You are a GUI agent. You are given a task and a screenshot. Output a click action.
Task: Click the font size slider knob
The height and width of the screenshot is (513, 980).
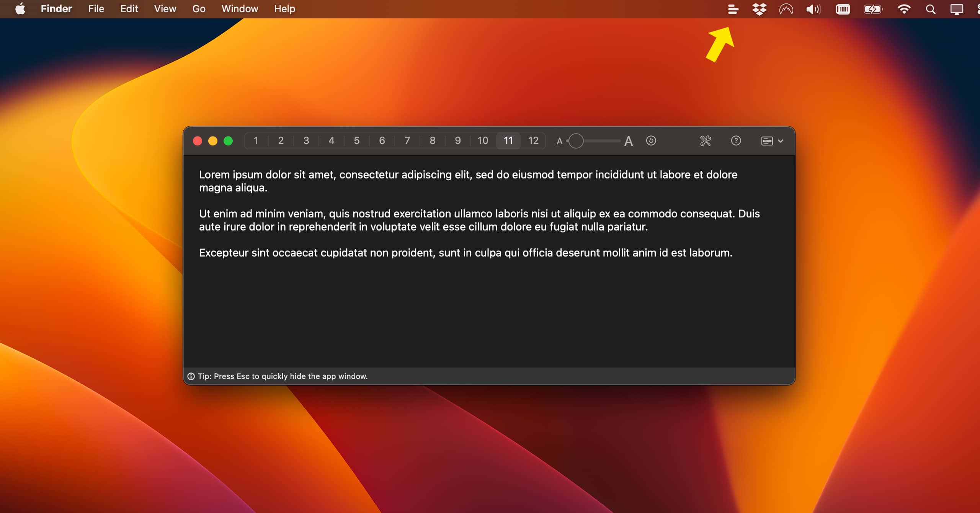576,141
